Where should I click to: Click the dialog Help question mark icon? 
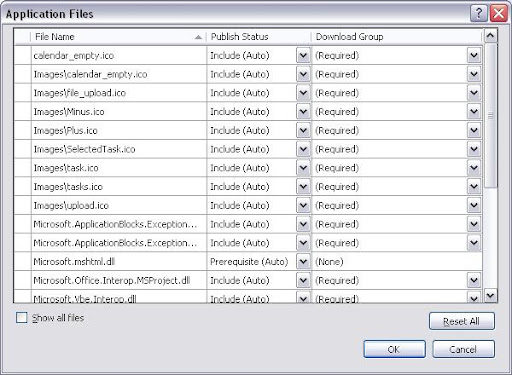tap(479, 14)
